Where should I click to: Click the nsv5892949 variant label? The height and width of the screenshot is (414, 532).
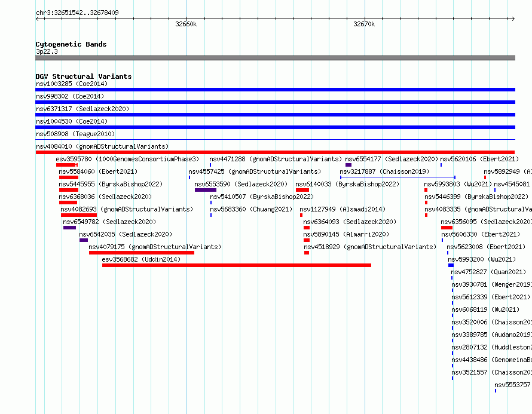point(507,171)
